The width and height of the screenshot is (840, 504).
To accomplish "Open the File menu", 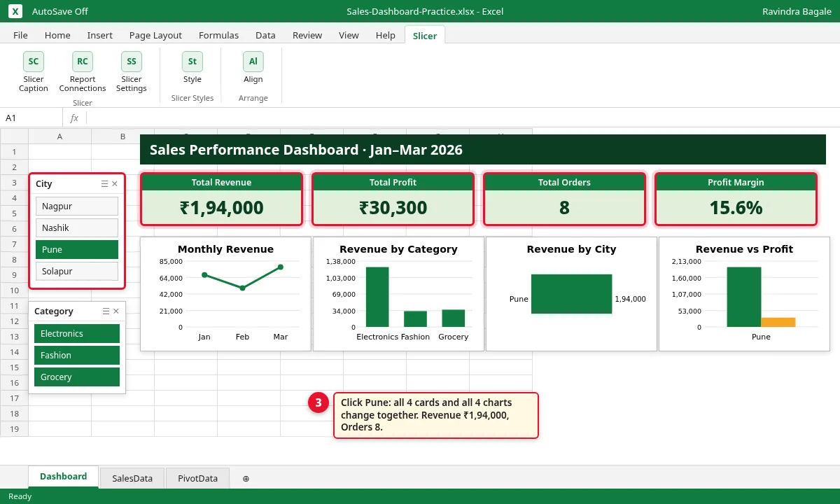I will (20, 35).
